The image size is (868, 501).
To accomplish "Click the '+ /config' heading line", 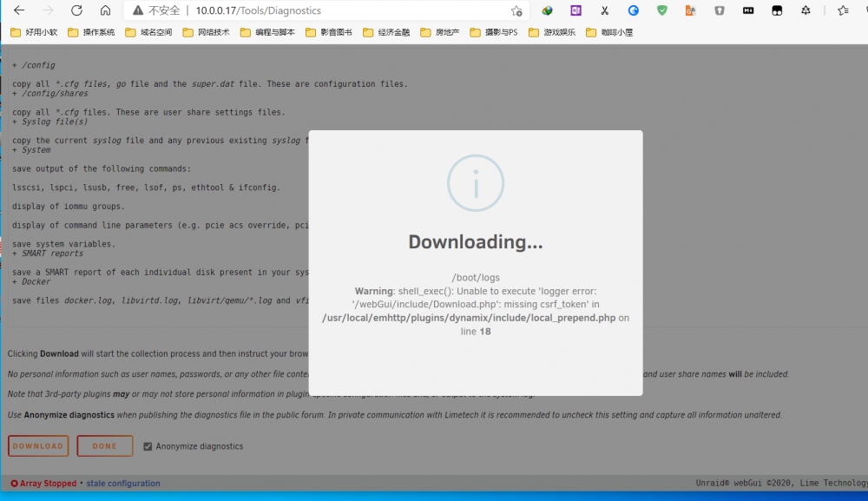I will pyautogui.click(x=34, y=65).
